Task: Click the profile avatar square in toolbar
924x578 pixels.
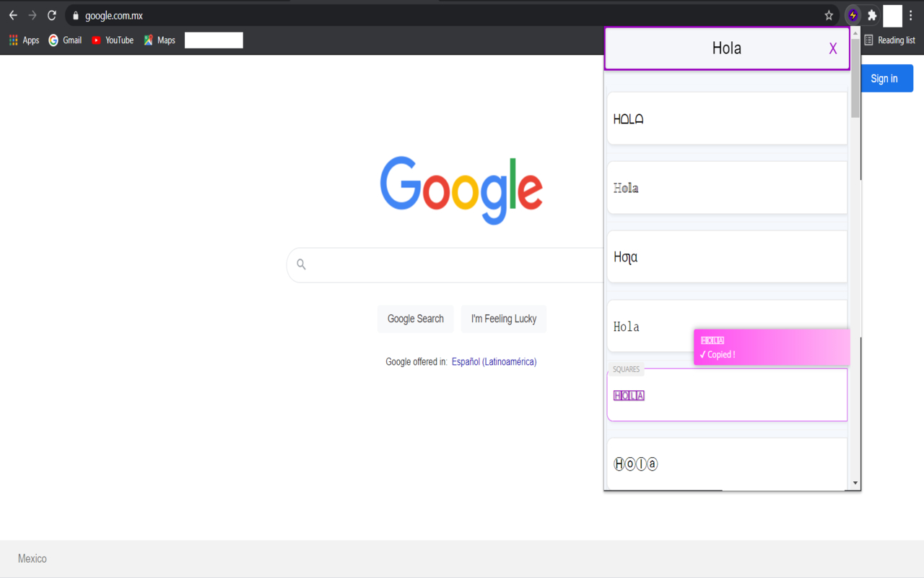Action: click(x=893, y=15)
